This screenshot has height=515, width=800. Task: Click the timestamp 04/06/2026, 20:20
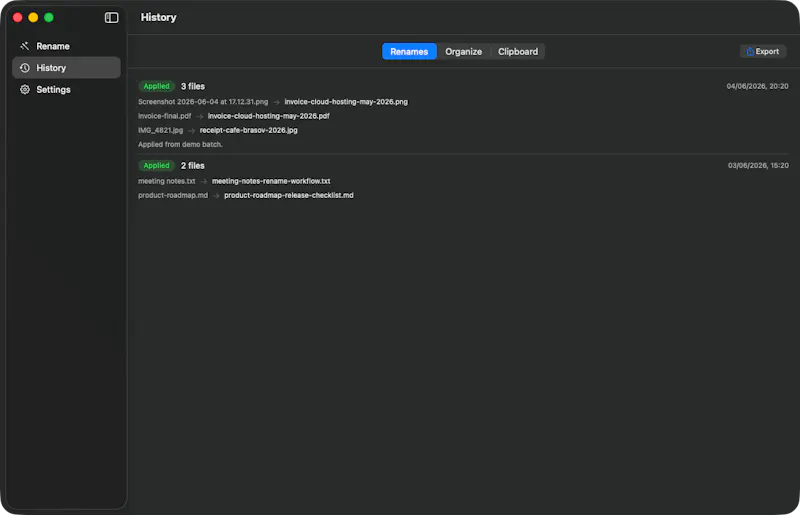coord(757,86)
